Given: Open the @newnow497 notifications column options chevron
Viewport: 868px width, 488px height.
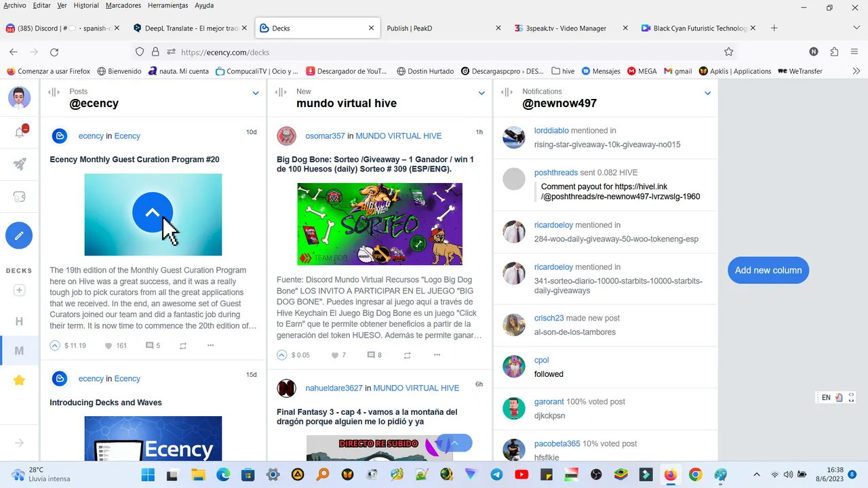Looking at the screenshot, I should click(707, 93).
